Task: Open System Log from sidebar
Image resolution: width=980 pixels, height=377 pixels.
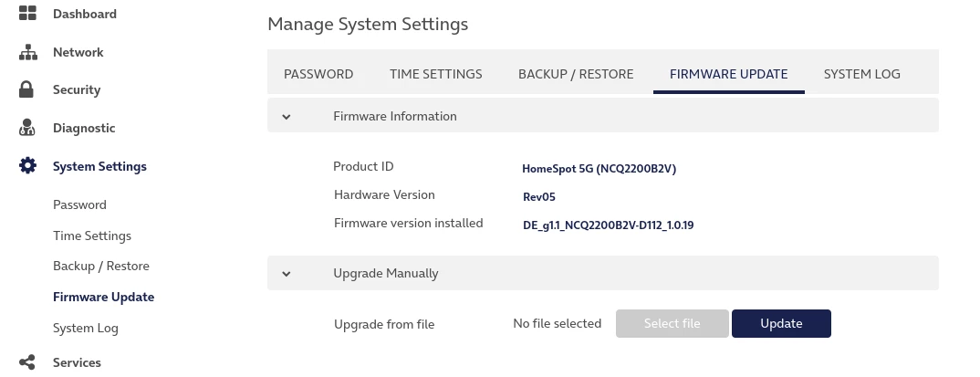Action: 86,328
